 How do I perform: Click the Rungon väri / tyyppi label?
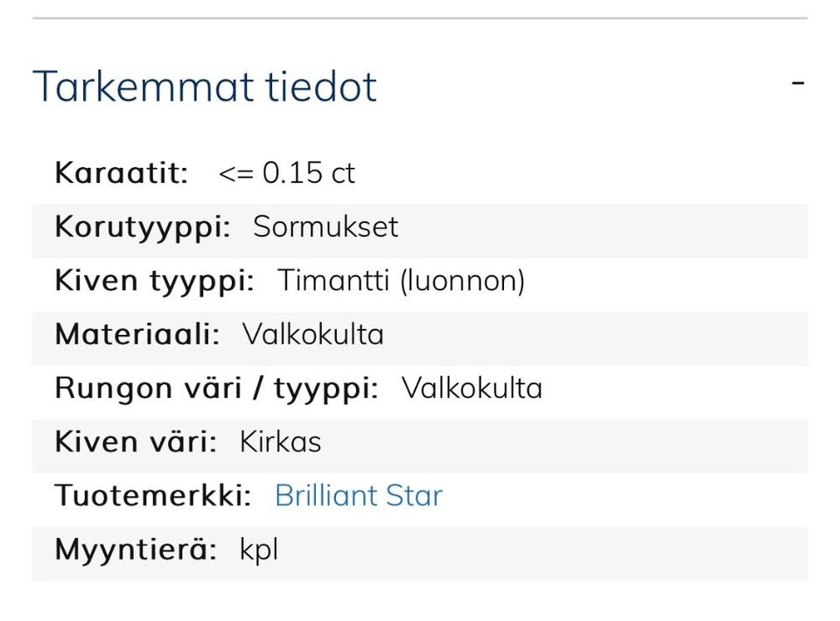click(x=216, y=388)
